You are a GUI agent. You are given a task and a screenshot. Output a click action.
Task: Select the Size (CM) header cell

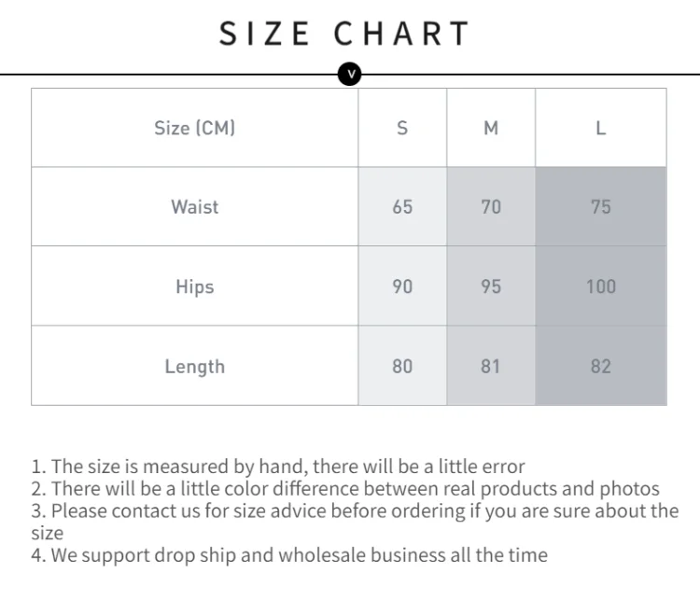coord(195,128)
